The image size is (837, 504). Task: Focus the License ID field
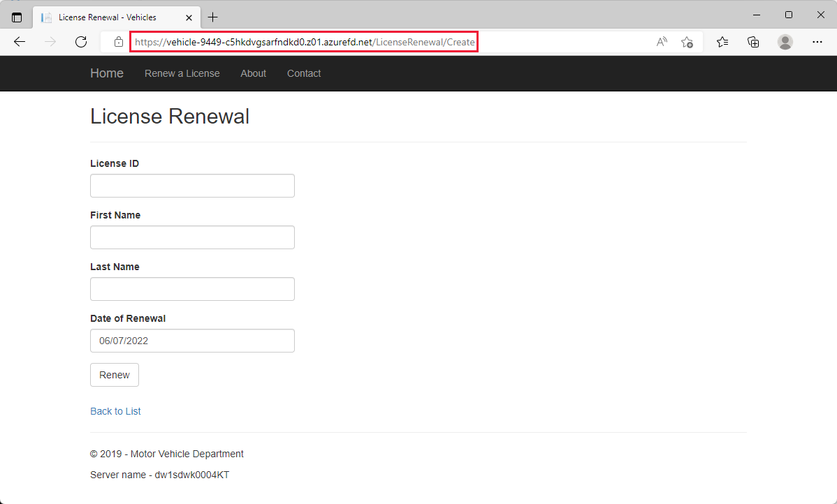(192, 186)
